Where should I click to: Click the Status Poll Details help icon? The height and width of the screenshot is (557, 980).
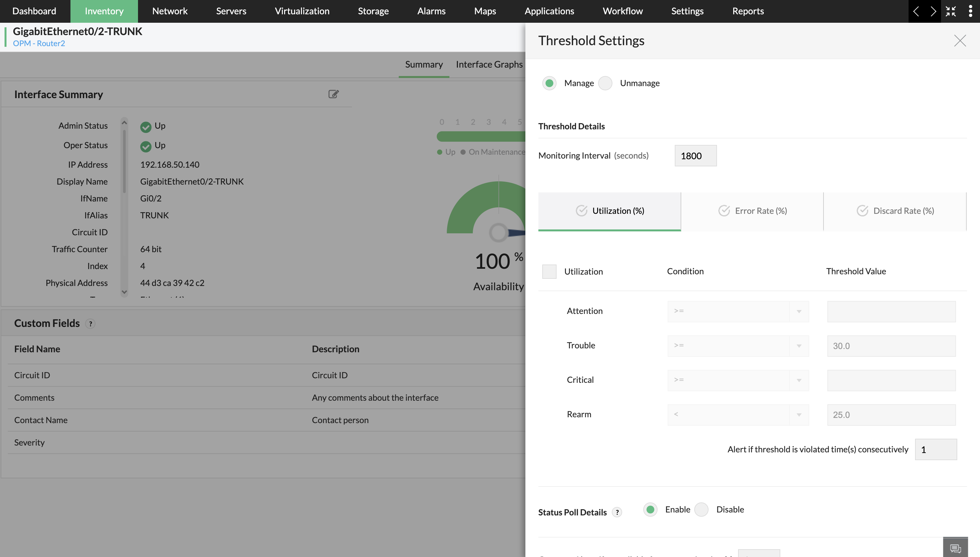click(617, 512)
